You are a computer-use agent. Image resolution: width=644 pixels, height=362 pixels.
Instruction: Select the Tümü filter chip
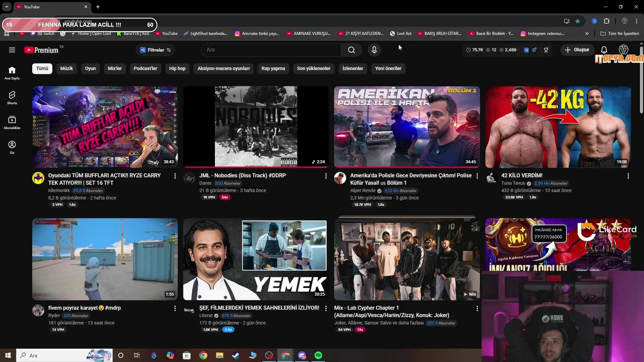point(42,68)
